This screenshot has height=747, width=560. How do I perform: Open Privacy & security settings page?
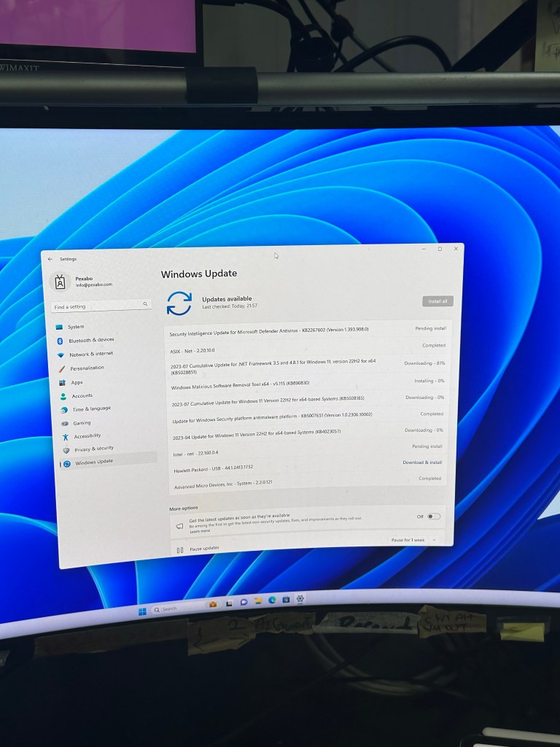94,449
